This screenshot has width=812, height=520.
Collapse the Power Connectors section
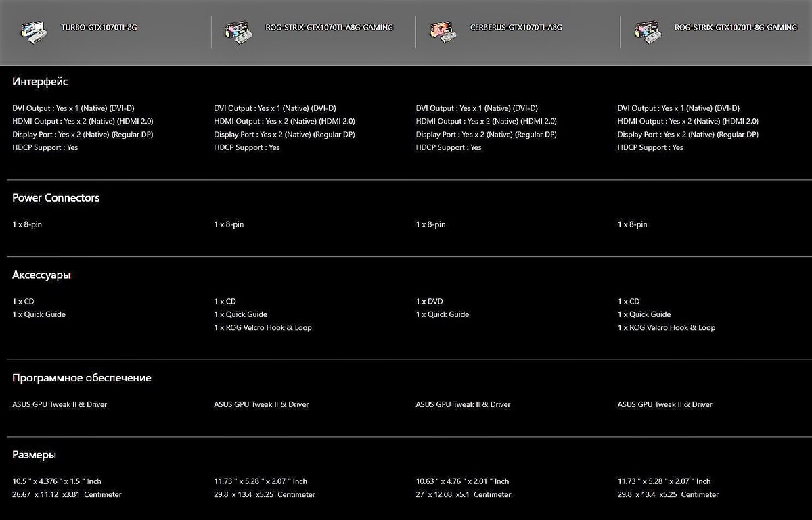point(55,197)
